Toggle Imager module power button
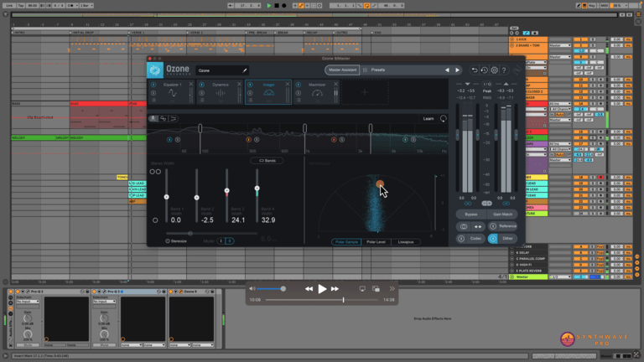This screenshot has height=362, width=644. [x=250, y=85]
